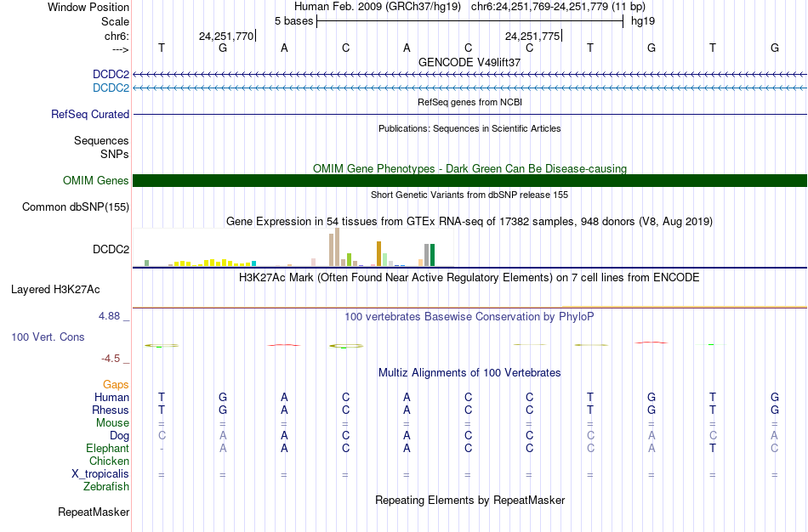Open the GTEx Gene Expression track title

(469, 222)
